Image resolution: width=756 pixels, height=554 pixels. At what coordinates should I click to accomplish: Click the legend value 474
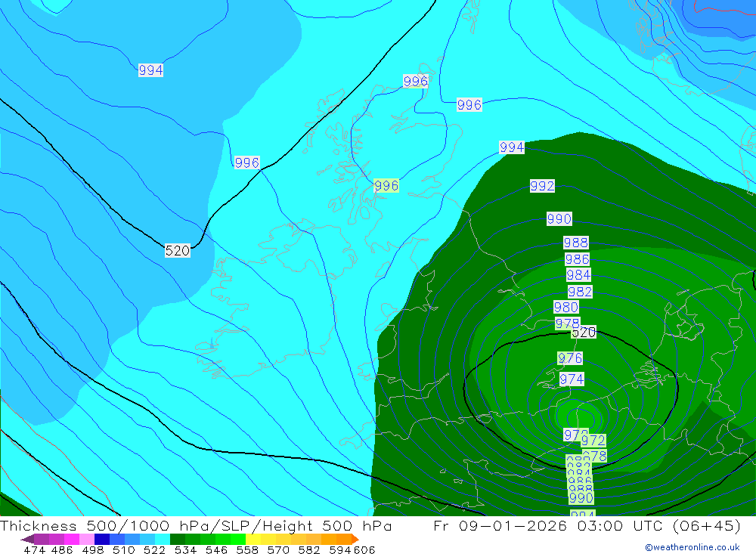pos(34,549)
